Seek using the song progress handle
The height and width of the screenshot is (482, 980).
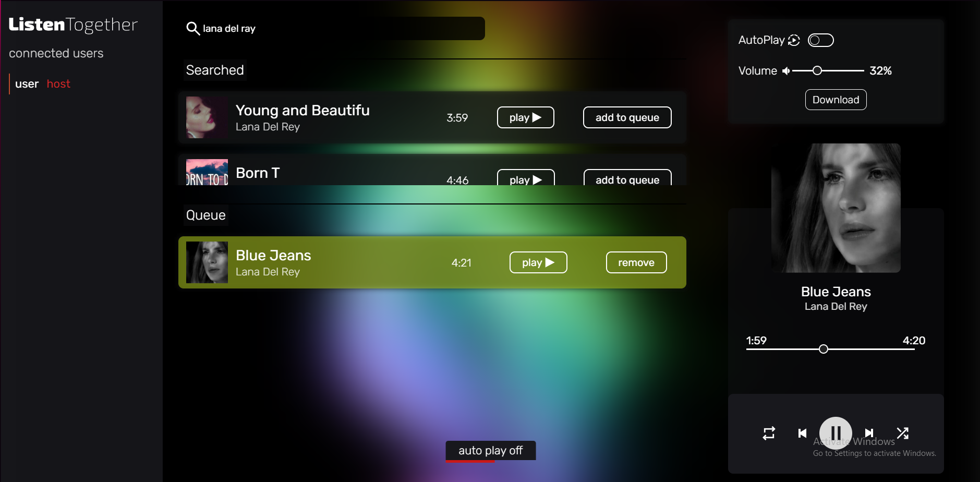pyautogui.click(x=823, y=349)
